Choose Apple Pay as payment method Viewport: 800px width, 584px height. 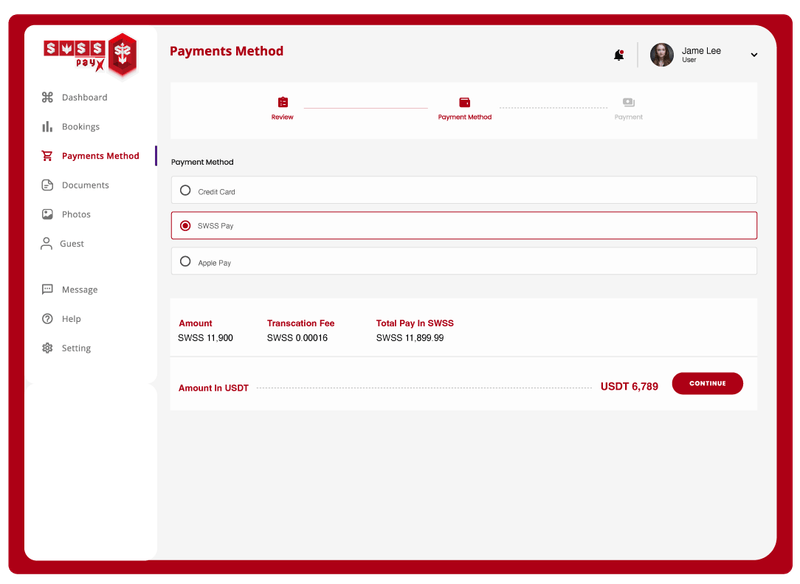184,261
